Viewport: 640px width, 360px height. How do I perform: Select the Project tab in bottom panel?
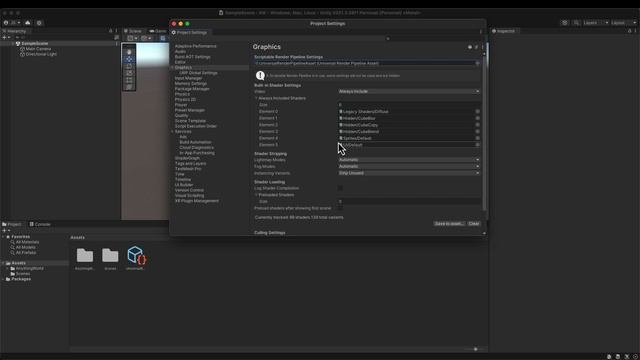click(x=12, y=224)
